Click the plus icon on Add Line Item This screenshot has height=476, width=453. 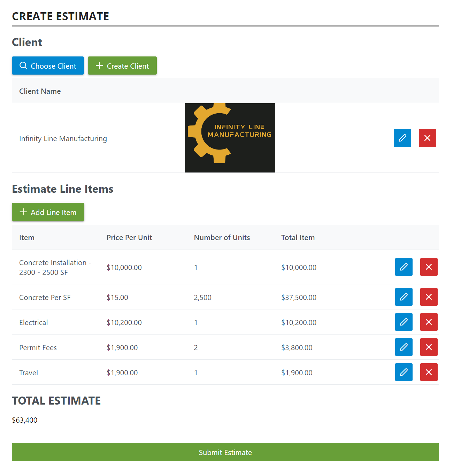(x=23, y=212)
